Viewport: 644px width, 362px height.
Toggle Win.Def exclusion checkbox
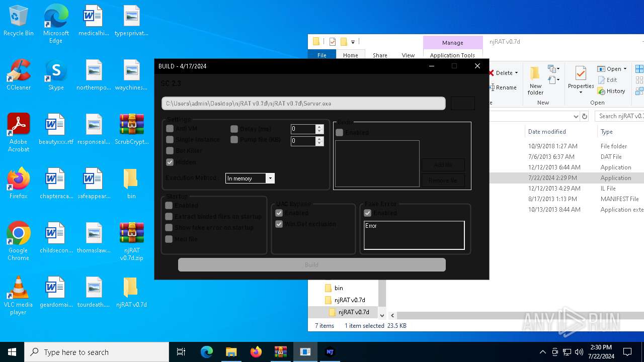pos(279,224)
